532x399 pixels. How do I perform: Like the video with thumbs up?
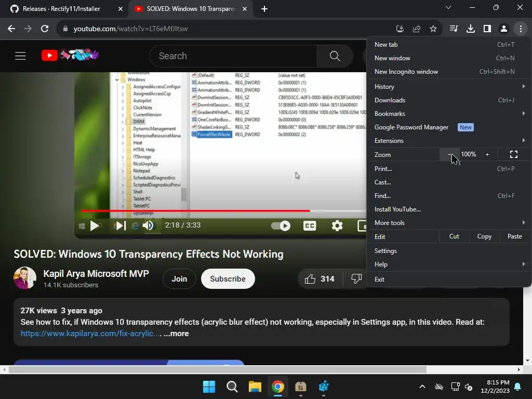tap(320, 279)
